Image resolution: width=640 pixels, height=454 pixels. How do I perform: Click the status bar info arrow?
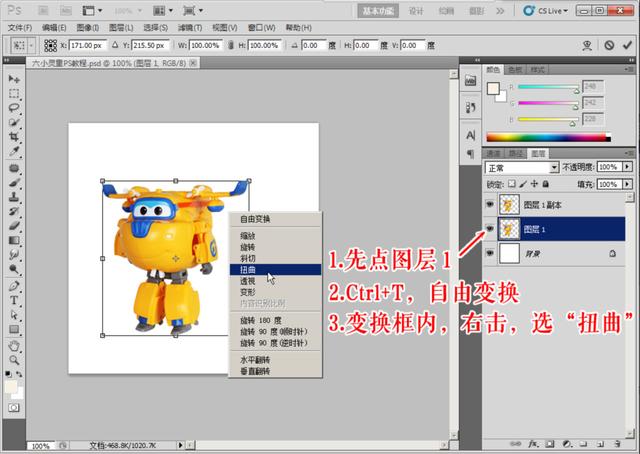point(180,445)
